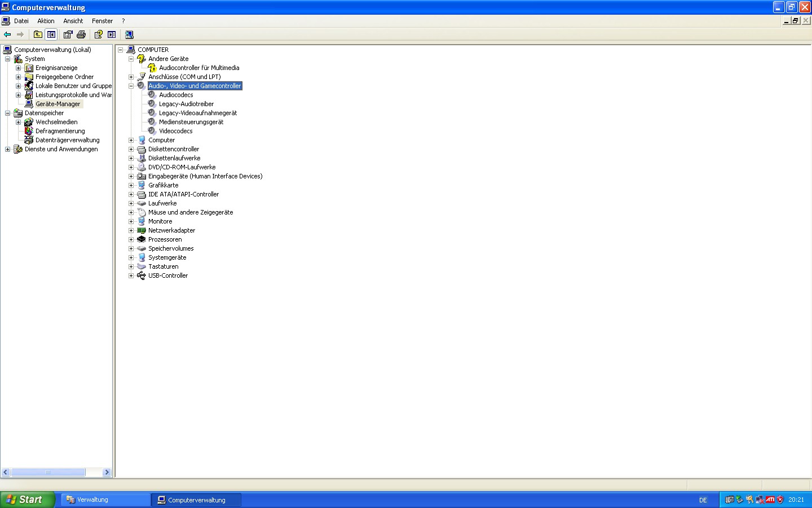Click left-pane scrollbar right arrow

tap(107, 472)
